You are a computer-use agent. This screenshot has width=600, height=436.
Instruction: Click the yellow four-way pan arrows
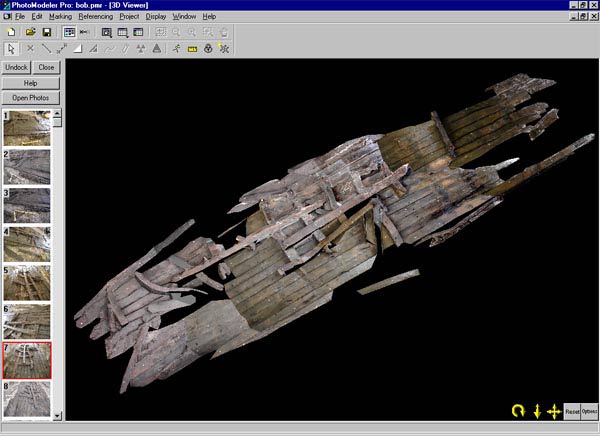554,412
